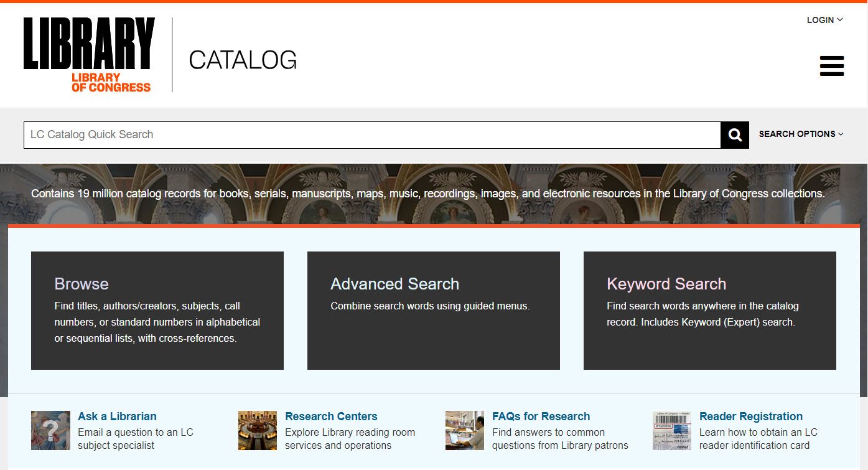This screenshot has height=470, width=868.
Task: Click 'Combine search words using guided menus.' text
Action: click(430, 306)
